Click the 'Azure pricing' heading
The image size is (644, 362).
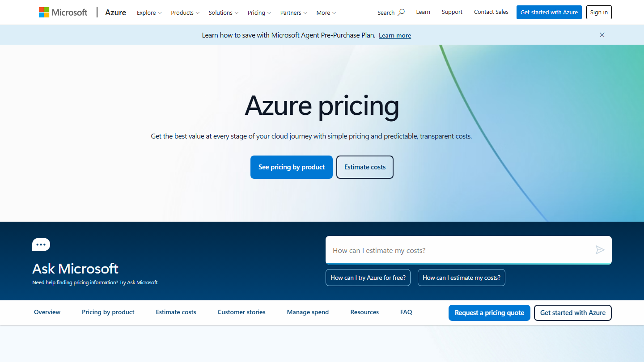322,106
